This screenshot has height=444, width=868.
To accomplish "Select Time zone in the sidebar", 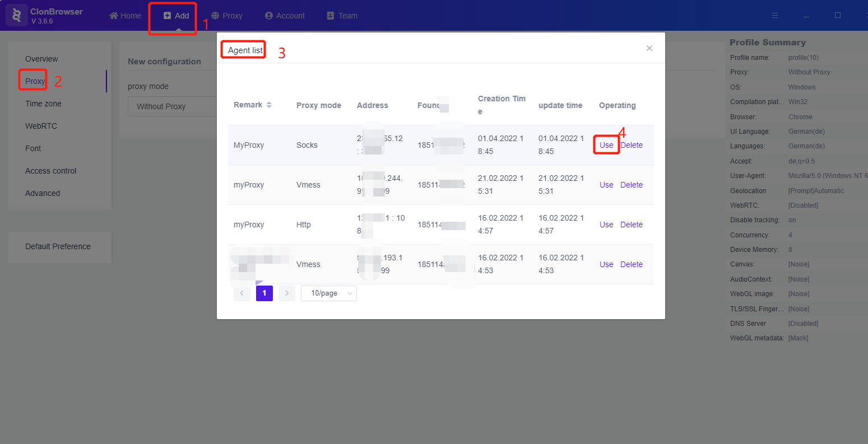I will pos(43,104).
